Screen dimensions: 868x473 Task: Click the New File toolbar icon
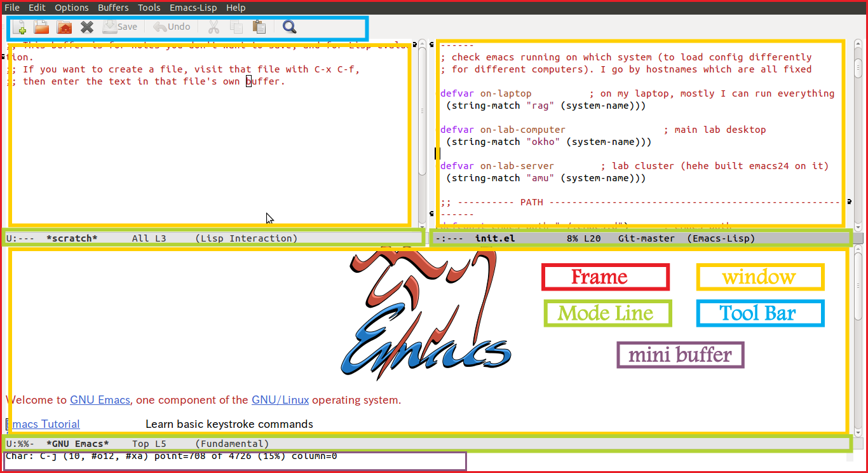(19, 27)
